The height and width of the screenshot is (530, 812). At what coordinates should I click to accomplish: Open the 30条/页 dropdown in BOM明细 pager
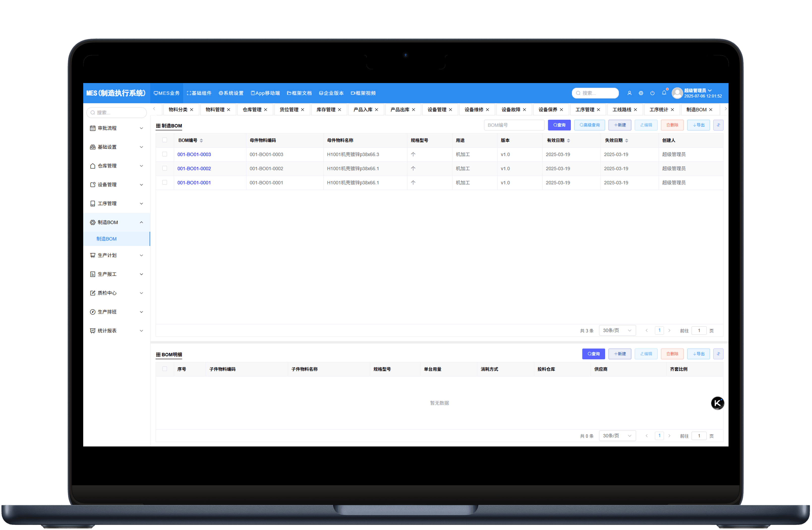coord(617,435)
